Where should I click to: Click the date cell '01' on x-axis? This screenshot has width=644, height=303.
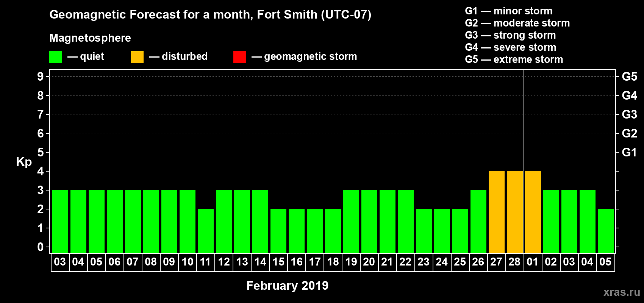pos(533,262)
